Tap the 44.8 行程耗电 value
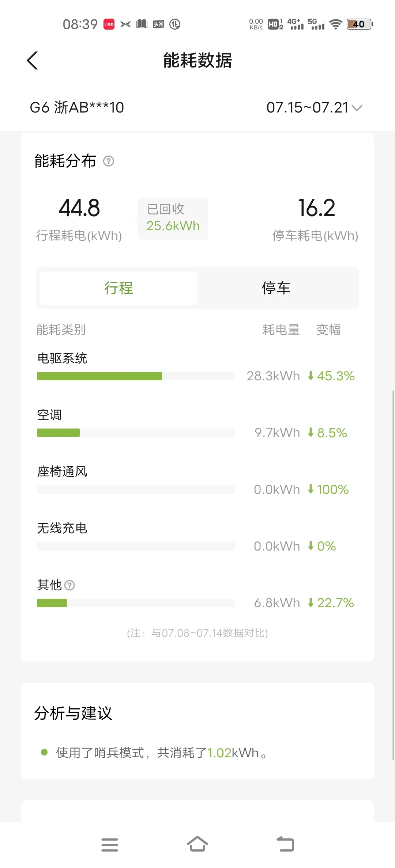This screenshot has width=395, height=868. click(x=79, y=208)
